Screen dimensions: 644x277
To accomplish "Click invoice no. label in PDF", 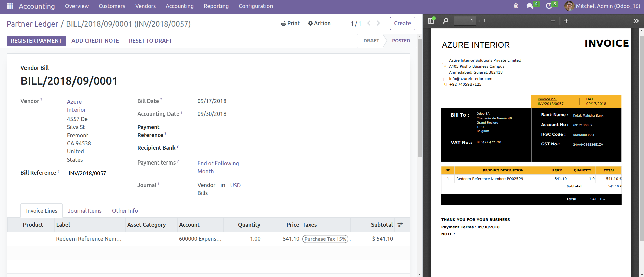I will click(x=547, y=99).
